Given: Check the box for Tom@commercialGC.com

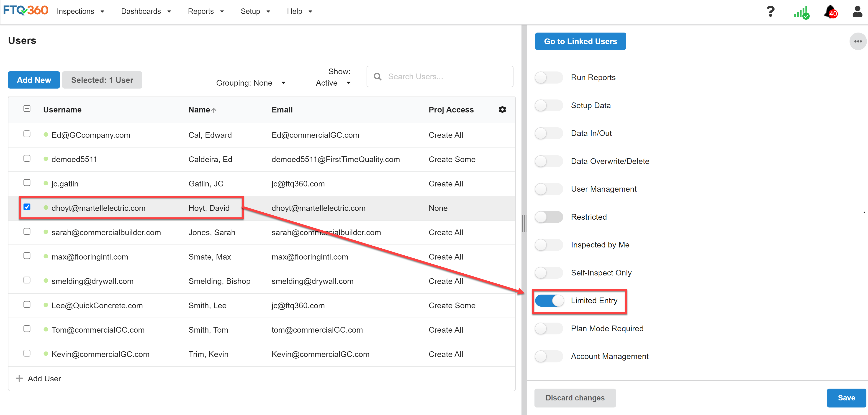Looking at the screenshot, I should [x=27, y=329].
